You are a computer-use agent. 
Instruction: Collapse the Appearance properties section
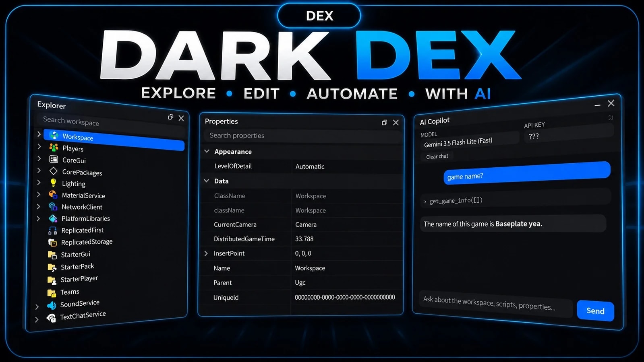point(207,151)
